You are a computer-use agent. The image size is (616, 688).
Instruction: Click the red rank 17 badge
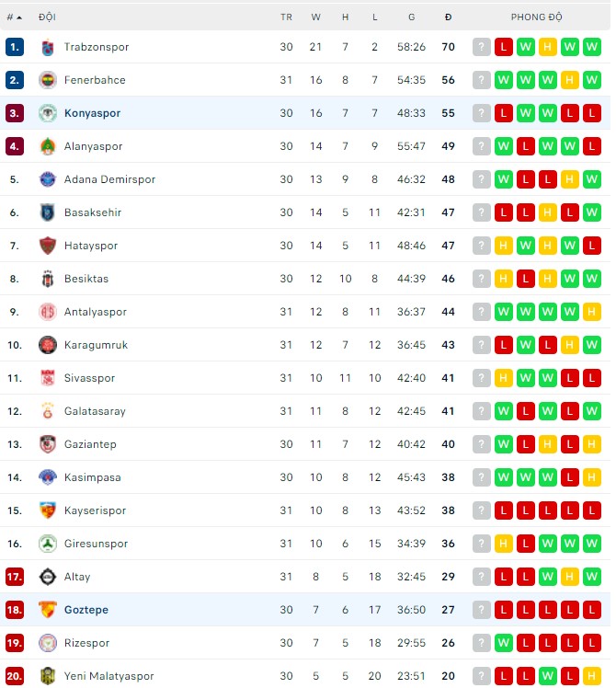(x=14, y=577)
